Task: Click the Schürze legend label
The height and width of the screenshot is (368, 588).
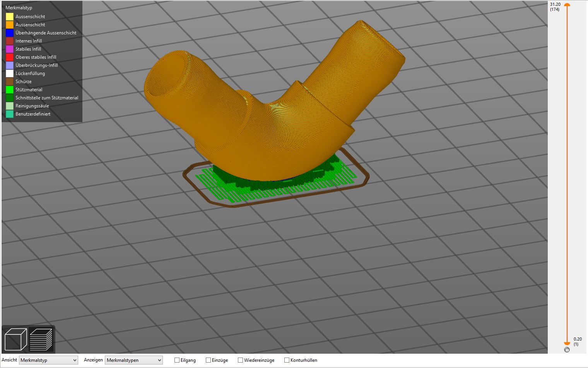Action: coord(24,82)
